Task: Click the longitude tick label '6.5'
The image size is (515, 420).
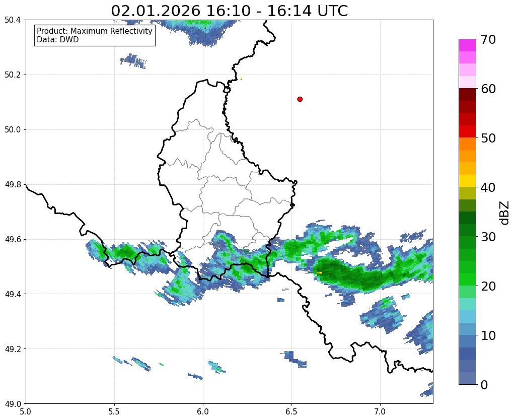Action: 291,412
